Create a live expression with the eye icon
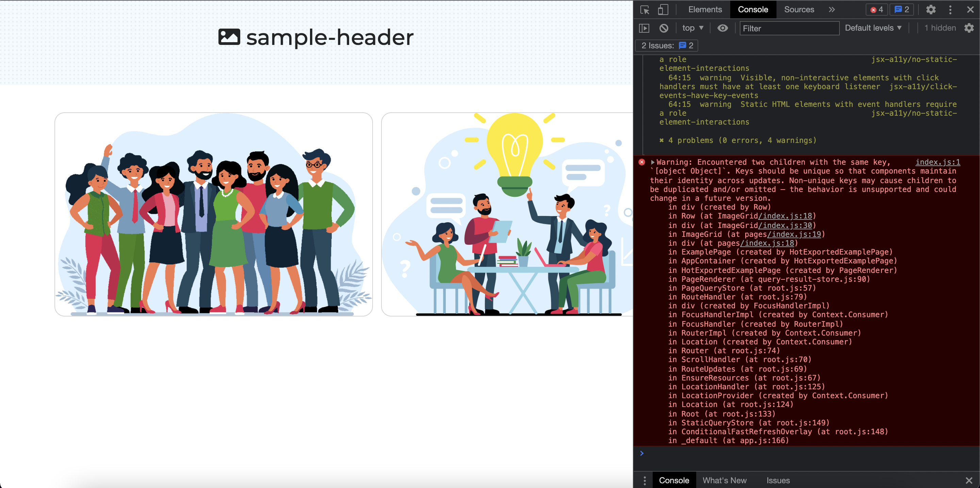Screen dimensions: 980x488 (722, 28)
